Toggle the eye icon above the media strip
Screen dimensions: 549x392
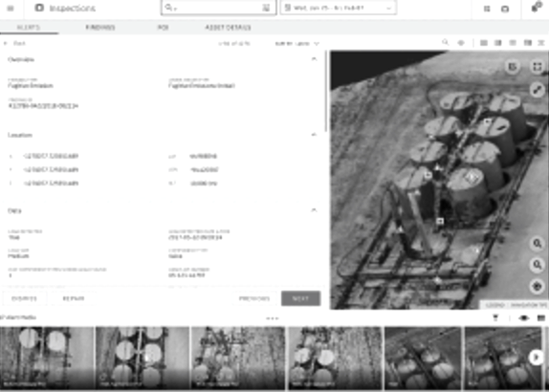524,318
